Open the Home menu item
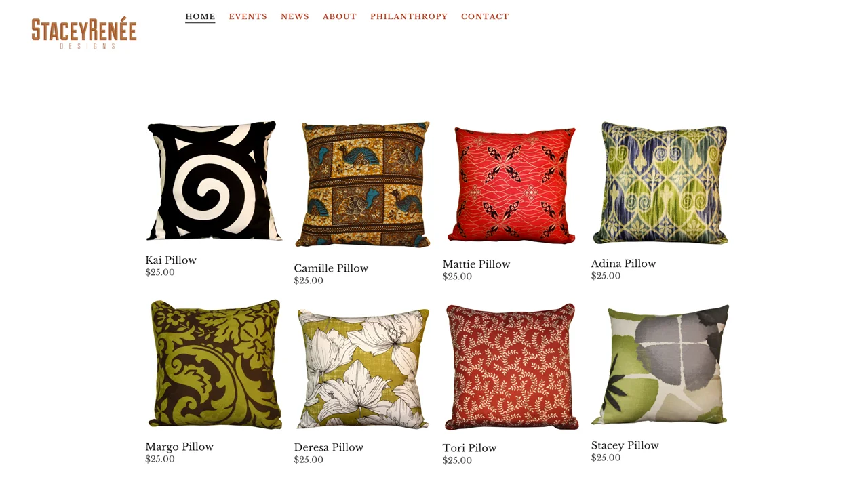This screenshot has height=488, width=868. (x=200, y=16)
